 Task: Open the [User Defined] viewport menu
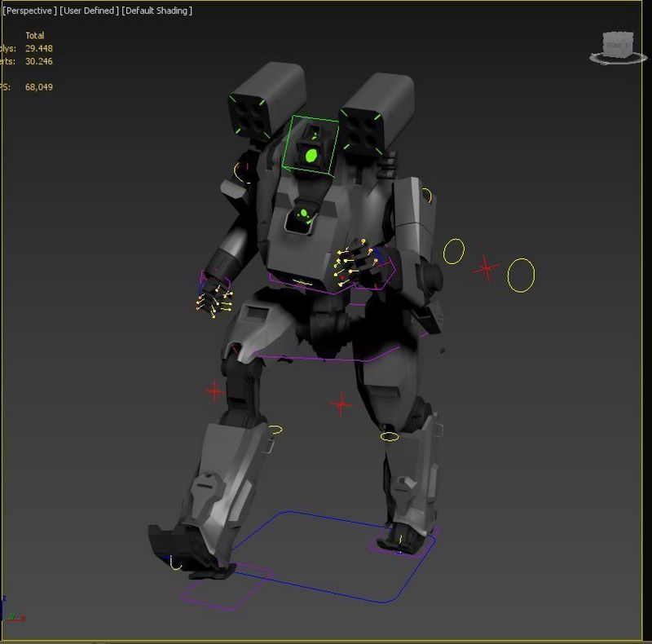[x=89, y=11]
